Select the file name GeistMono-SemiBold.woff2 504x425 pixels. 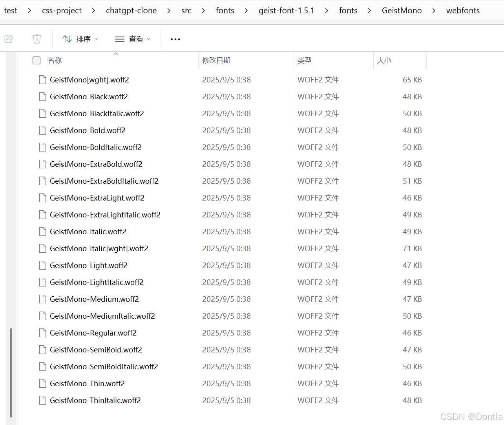tap(96, 350)
